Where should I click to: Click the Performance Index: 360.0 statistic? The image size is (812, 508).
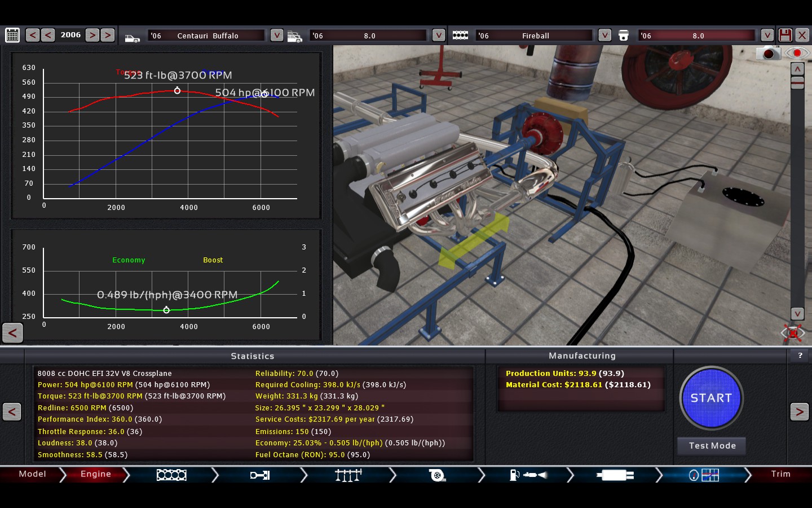pyautogui.click(x=100, y=419)
